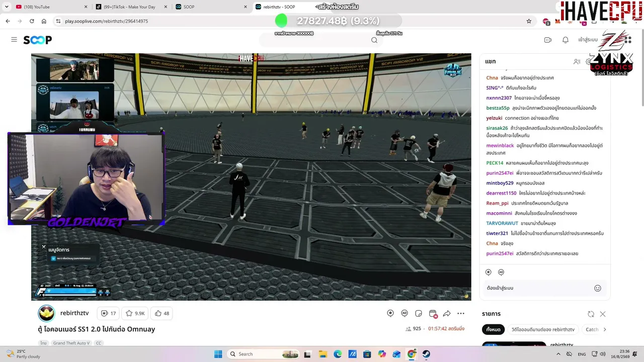Switch to the TikTok - Make Your Day tab
This screenshot has height=362, width=644.
[x=131, y=7]
